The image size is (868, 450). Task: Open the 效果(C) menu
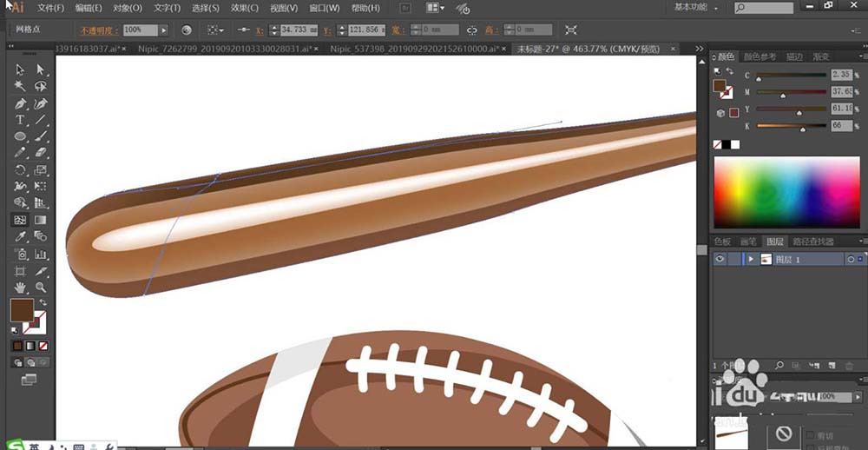(x=245, y=8)
